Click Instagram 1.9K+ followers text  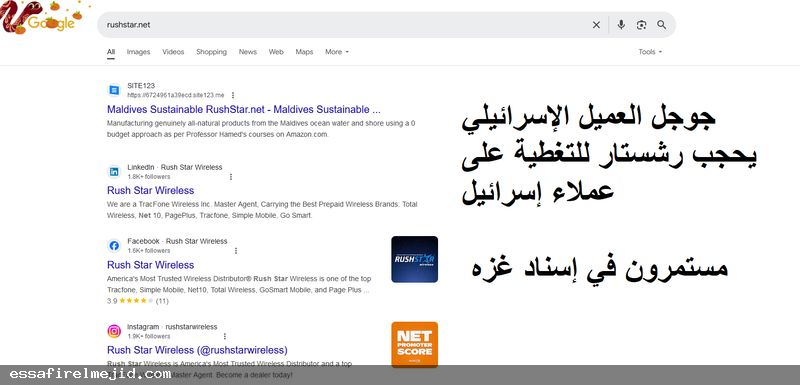[x=149, y=336]
